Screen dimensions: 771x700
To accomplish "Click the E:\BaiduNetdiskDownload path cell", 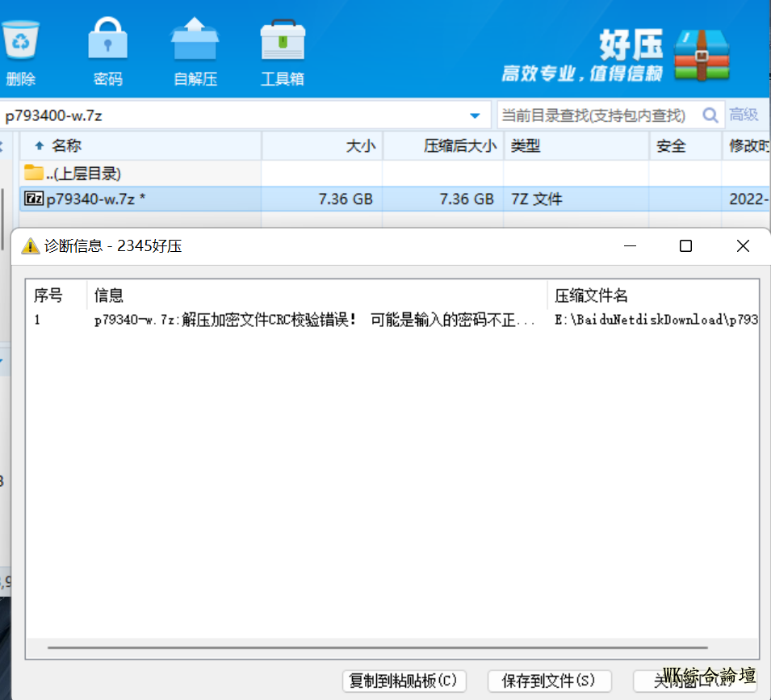I will [656, 320].
